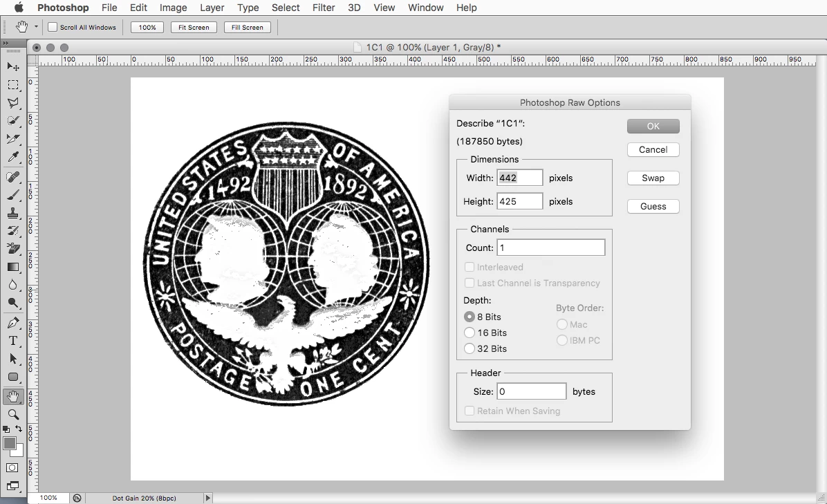
Task: Click the background color swatch
Action: point(19,452)
